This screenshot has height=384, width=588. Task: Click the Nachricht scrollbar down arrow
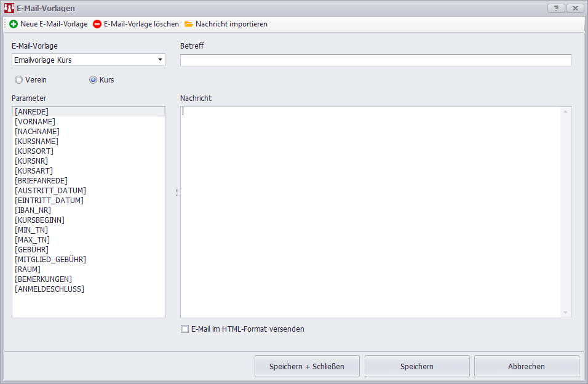point(565,313)
